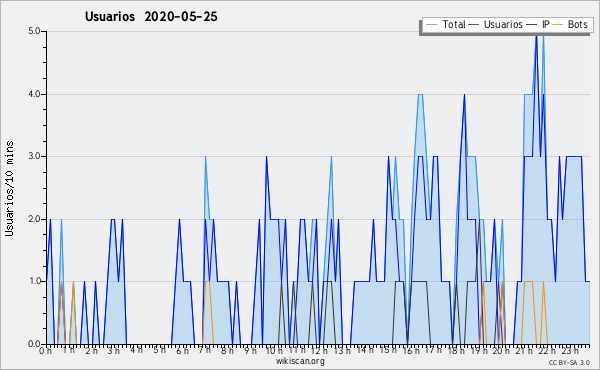The width and height of the screenshot is (600, 370).
Task: Select the 'Total' legend entry
Action: (x=453, y=24)
